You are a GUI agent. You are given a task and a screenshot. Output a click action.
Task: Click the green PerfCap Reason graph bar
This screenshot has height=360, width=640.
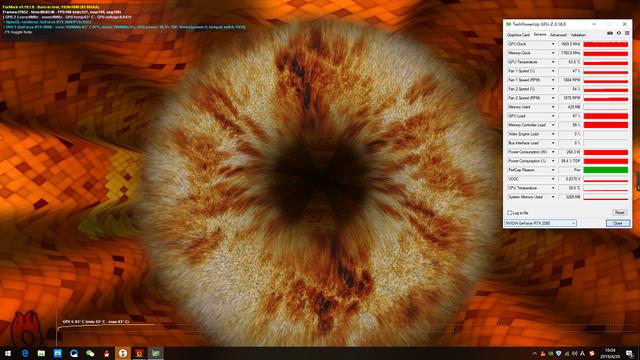tap(606, 170)
